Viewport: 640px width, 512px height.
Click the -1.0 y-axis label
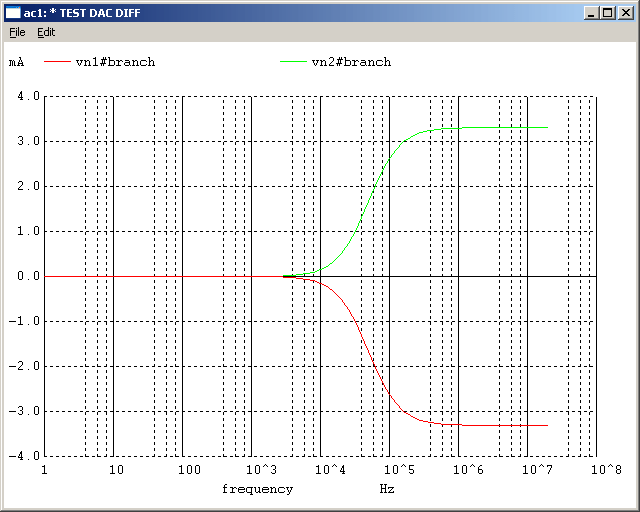tap(24, 321)
